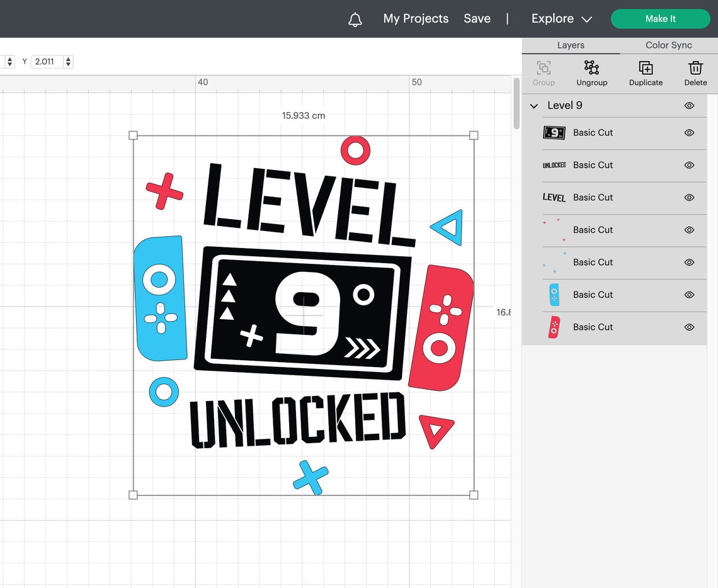Viewport: 718px width, 588px height.
Task: Select the red Joy-Con layer thumbnail
Action: 554,327
